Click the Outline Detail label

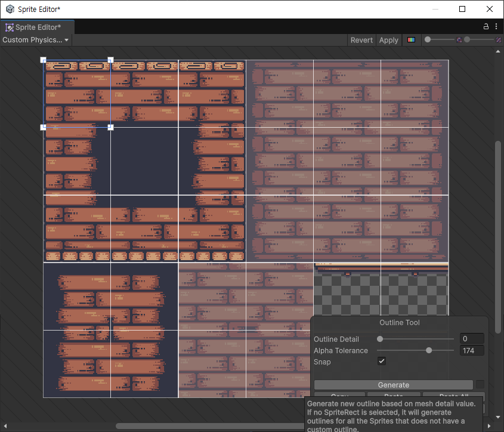coord(336,339)
